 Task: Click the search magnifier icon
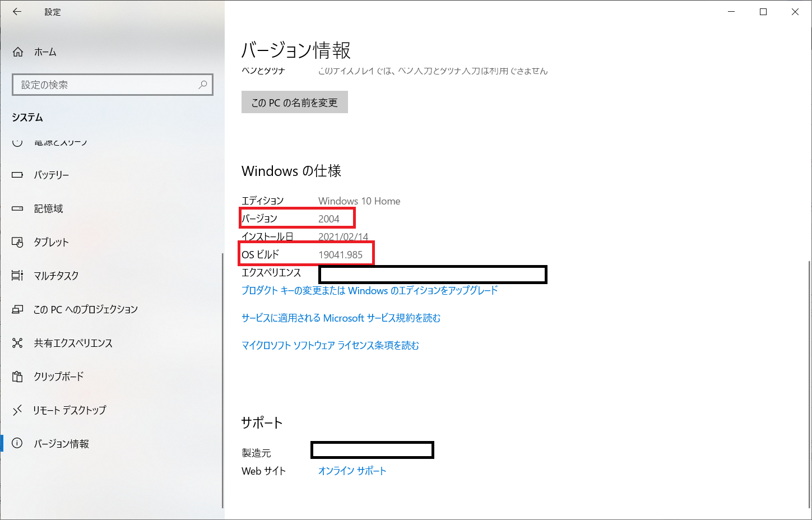click(203, 85)
